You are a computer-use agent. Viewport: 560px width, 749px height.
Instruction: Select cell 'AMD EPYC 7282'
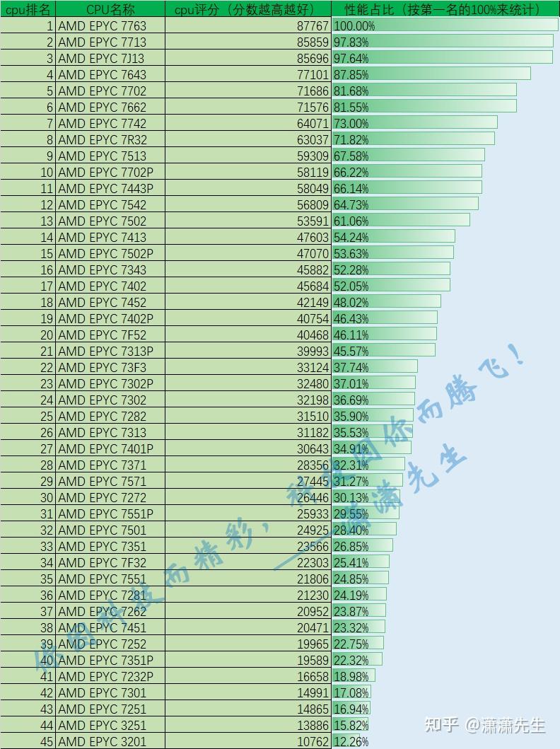(x=110, y=416)
